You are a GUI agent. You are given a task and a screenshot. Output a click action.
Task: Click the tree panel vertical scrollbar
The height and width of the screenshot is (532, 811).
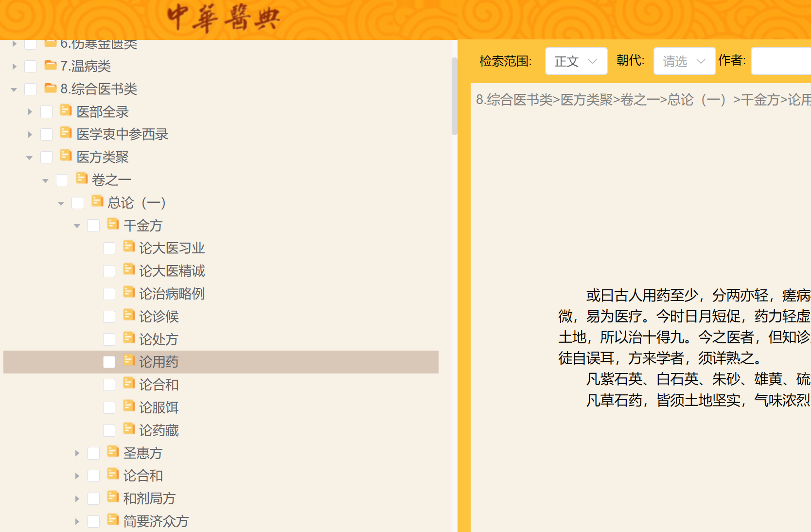(x=455, y=96)
